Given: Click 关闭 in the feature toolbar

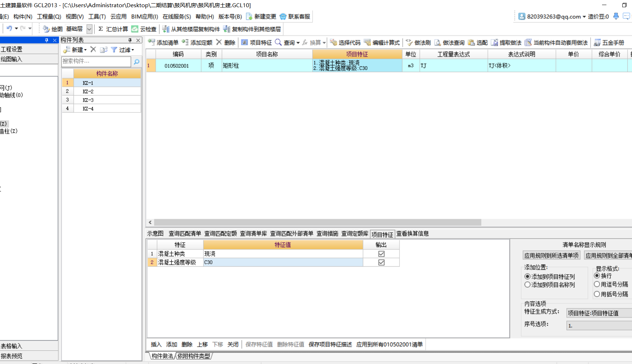Looking at the screenshot, I should coord(233,345).
